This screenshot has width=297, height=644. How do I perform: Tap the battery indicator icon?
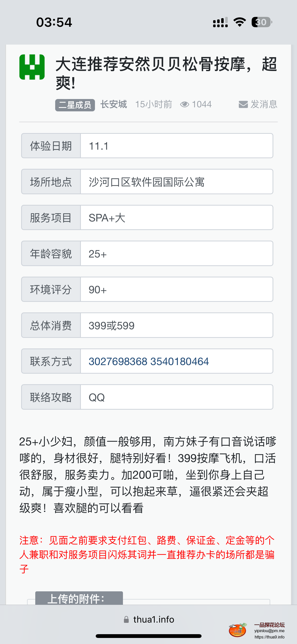(x=262, y=22)
